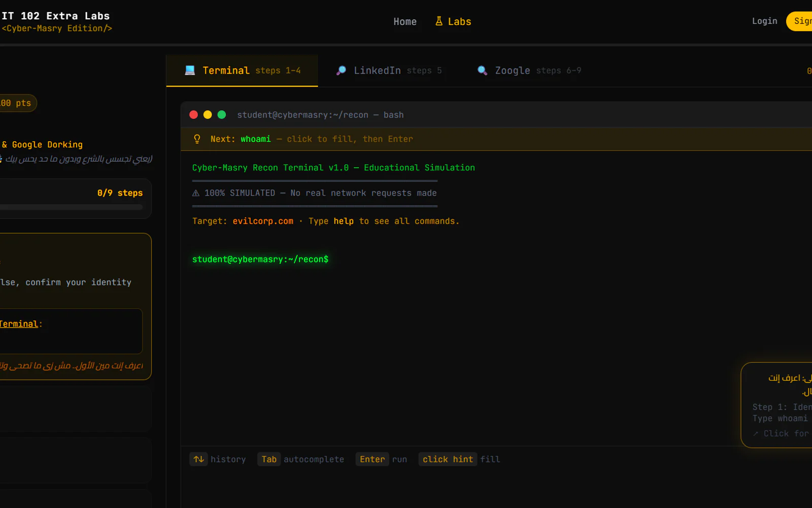Click the Login link
Screen dimensions: 812x508
coord(764,21)
